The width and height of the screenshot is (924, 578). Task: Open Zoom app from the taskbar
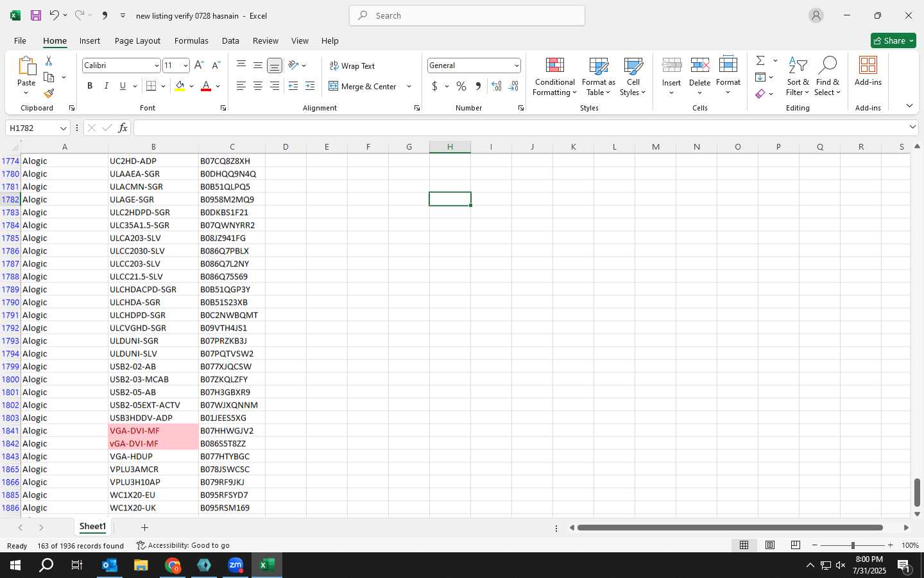pos(235,565)
